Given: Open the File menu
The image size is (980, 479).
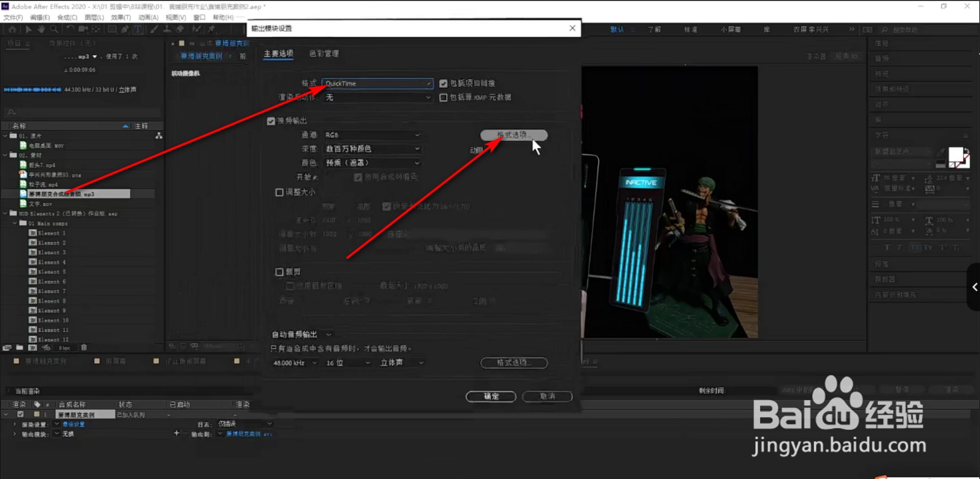Looking at the screenshot, I should point(13,17).
